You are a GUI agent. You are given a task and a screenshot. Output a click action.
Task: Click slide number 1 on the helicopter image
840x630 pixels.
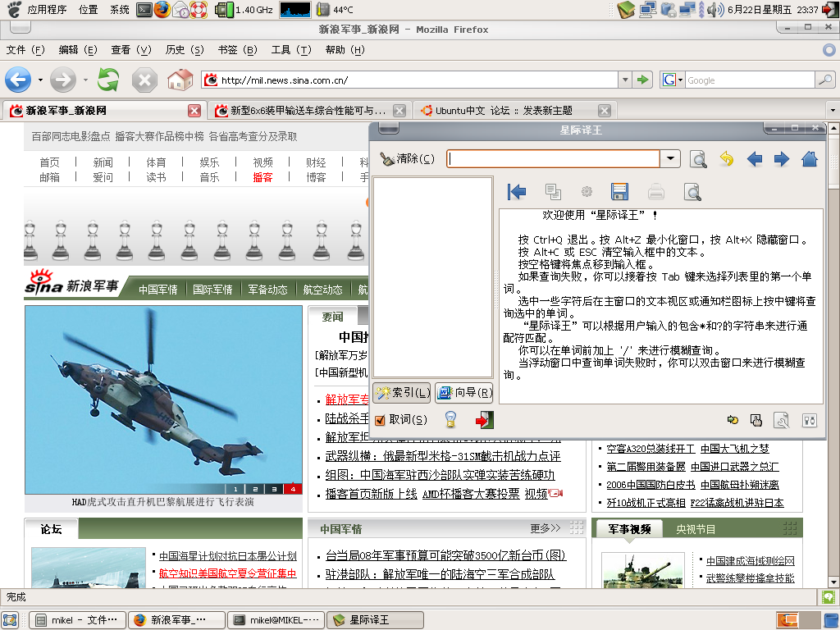[x=235, y=489]
